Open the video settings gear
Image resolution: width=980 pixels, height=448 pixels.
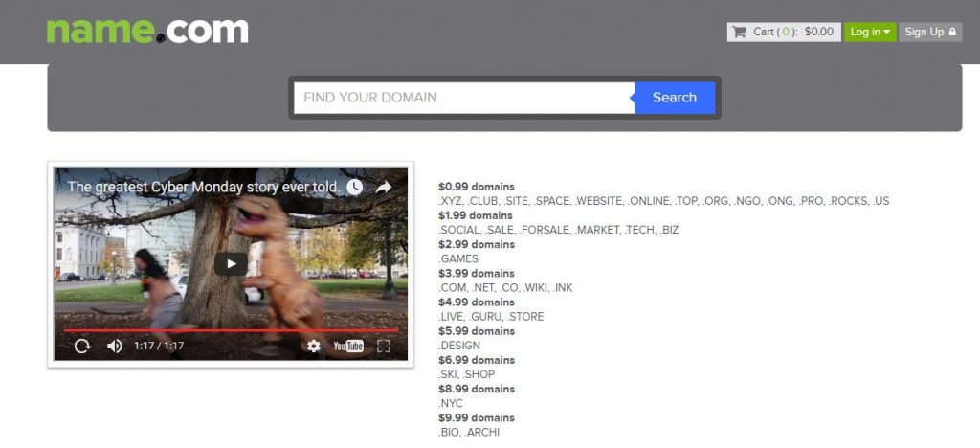point(314,346)
